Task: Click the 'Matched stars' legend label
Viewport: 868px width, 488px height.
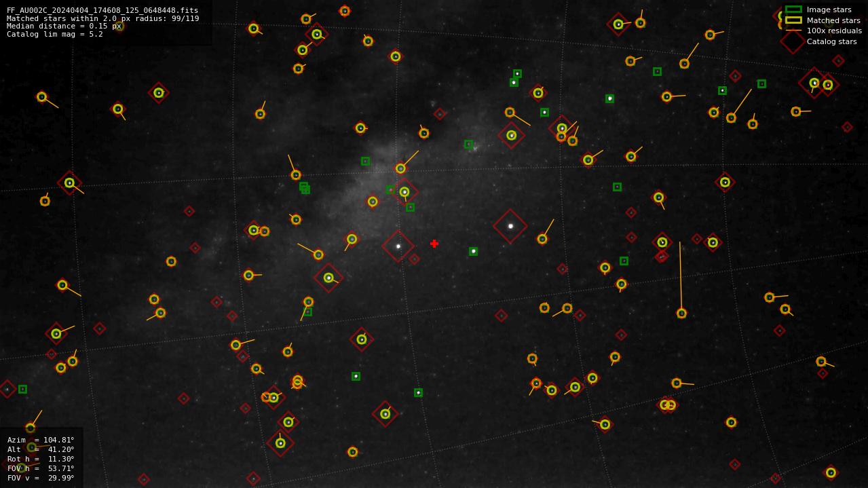Action: pyautogui.click(x=833, y=20)
